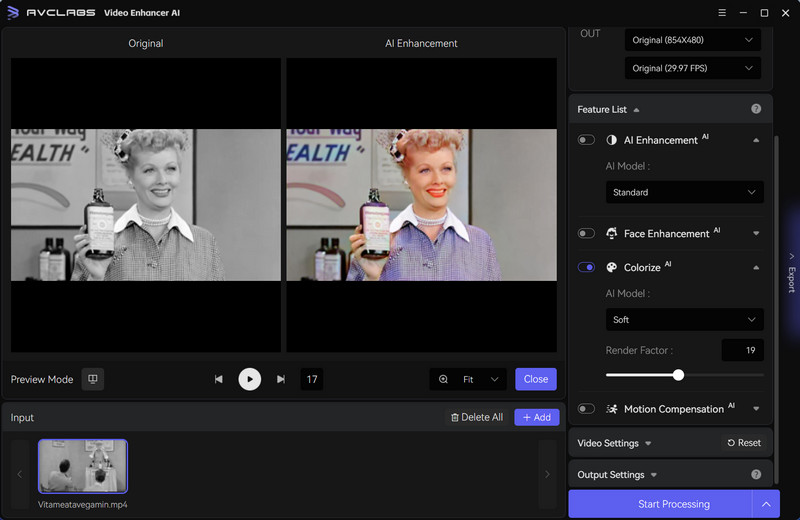
Task: Click the play button in preview controls
Action: (x=249, y=379)
